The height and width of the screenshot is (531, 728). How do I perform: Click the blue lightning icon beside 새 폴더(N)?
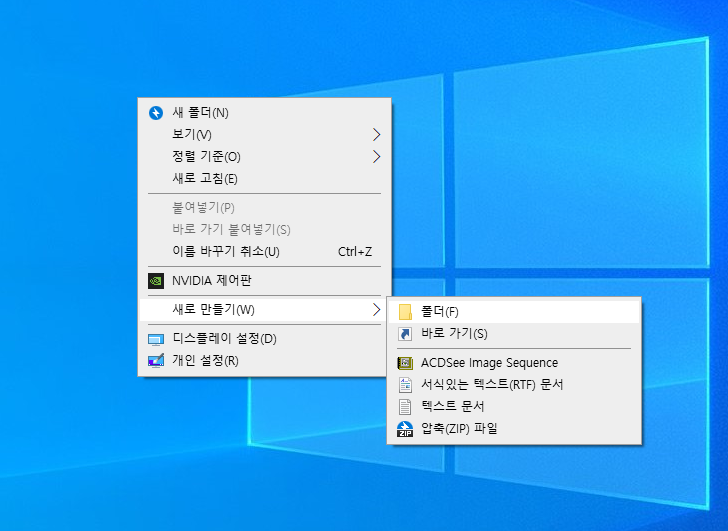pos(156,113)
